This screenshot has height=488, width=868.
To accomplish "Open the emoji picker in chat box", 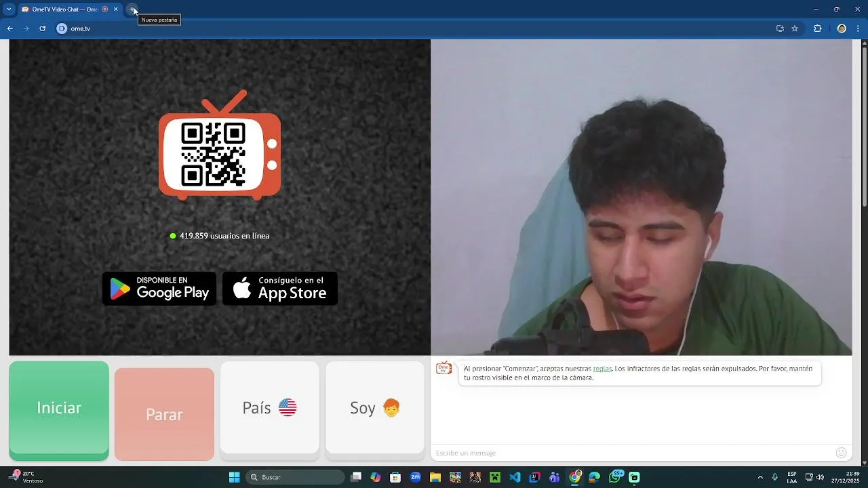I will [841, 453].
